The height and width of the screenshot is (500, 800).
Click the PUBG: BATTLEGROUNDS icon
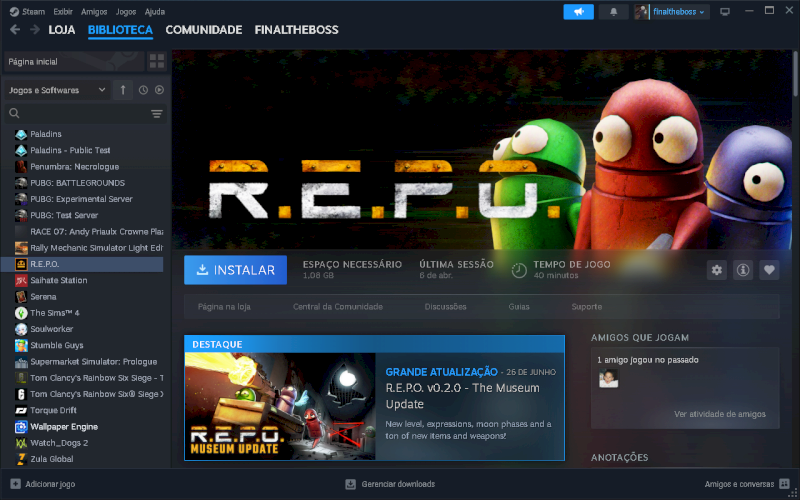[x=21, y=183]
